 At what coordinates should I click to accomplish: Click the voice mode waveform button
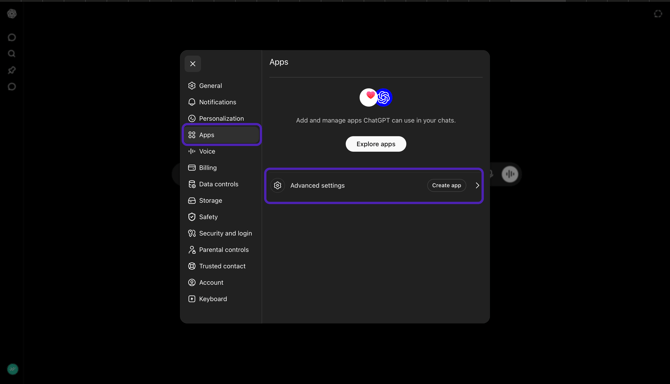(x=510, y=174)
